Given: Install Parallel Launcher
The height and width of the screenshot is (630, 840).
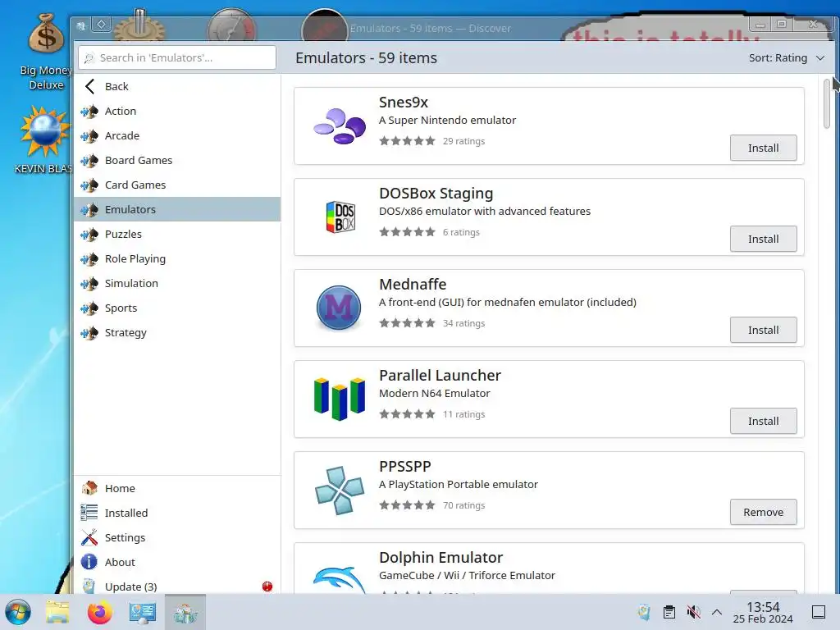Looking at the screenshot, I should tap(764, 421).
